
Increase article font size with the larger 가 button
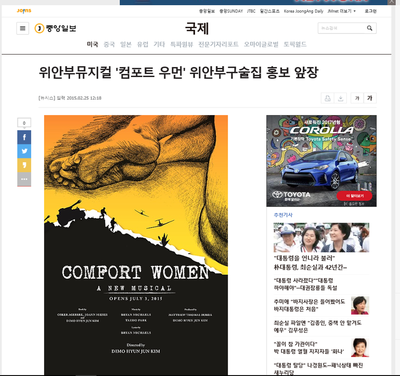(370, 98)
